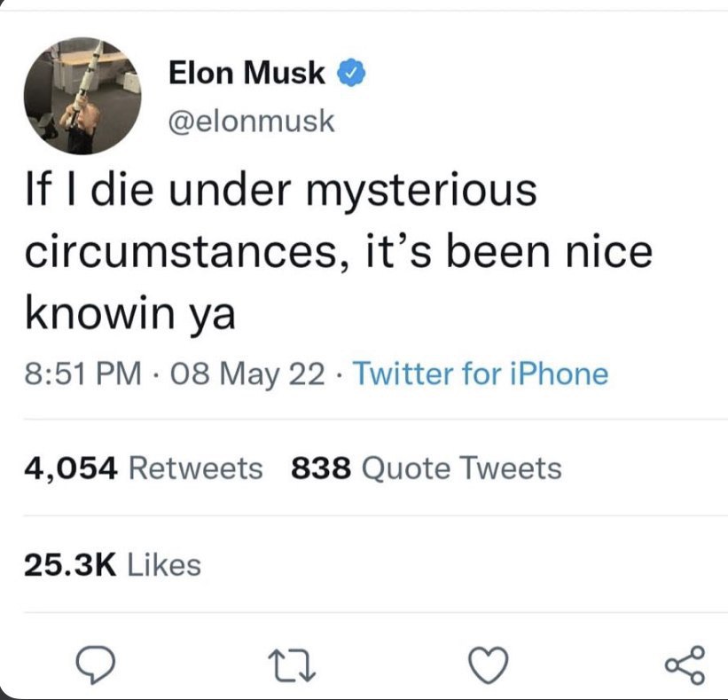This screenshot has width=728, height=700.
Task: Open the Quote Tweets label list
Action: coord(461,468)
